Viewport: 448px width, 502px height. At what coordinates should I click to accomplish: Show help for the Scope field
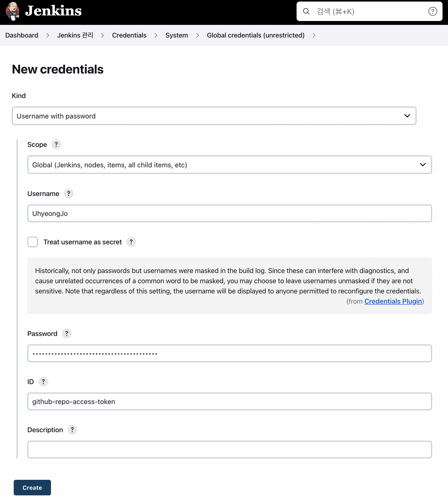(x=56, y=144)
